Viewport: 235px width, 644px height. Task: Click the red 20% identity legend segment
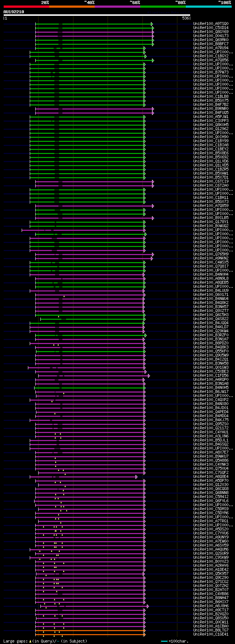pyautogui.click(x=26, y=7)
